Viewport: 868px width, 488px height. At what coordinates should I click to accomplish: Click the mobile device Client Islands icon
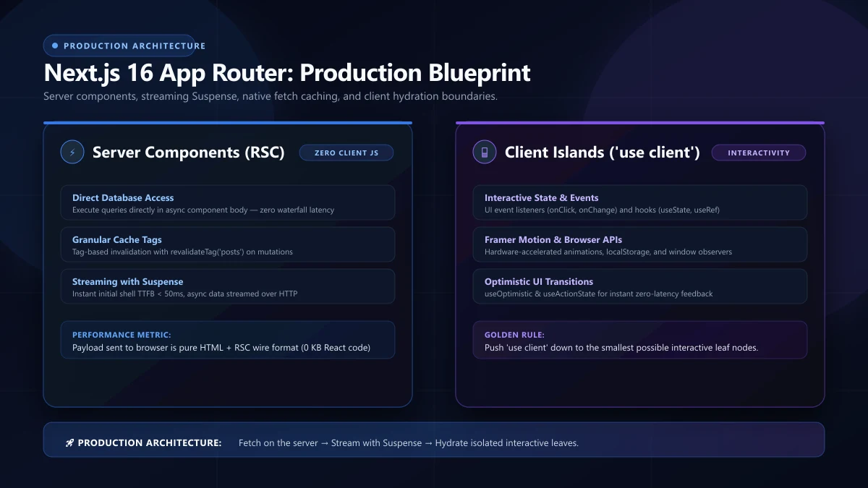[x=485, y=153]
